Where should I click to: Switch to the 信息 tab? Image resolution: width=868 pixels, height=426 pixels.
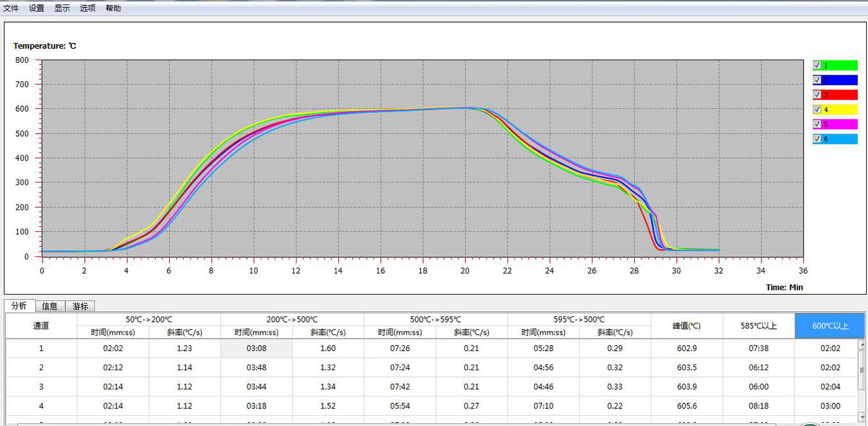[x=49, y=306]
